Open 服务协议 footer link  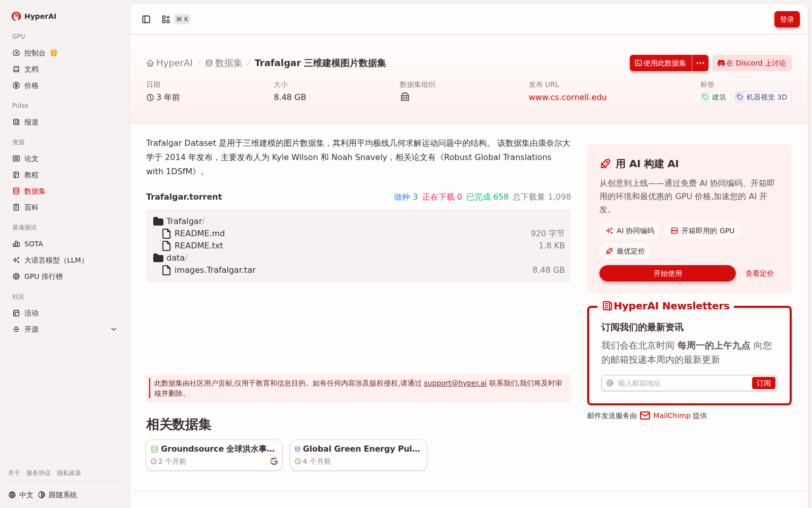tap(39, 473)
